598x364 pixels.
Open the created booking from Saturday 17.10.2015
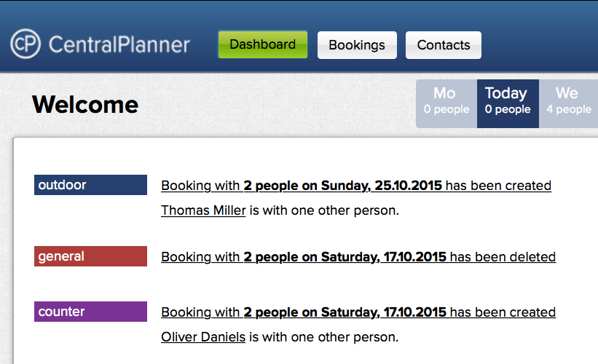tap(358, 312)
